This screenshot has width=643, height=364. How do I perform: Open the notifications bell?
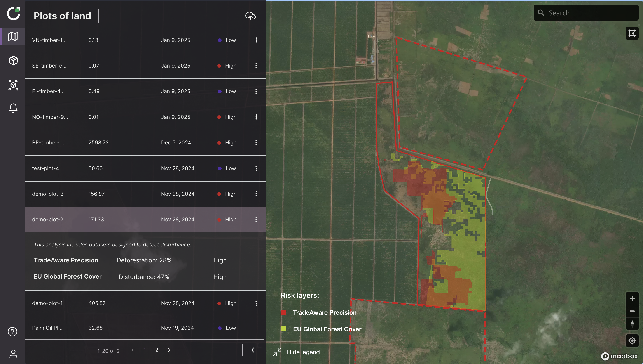point(13,108)
